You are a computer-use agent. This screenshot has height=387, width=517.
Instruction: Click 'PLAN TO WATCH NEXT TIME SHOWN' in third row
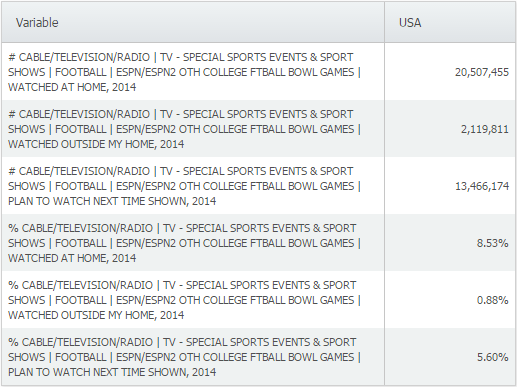click(98, 201)
